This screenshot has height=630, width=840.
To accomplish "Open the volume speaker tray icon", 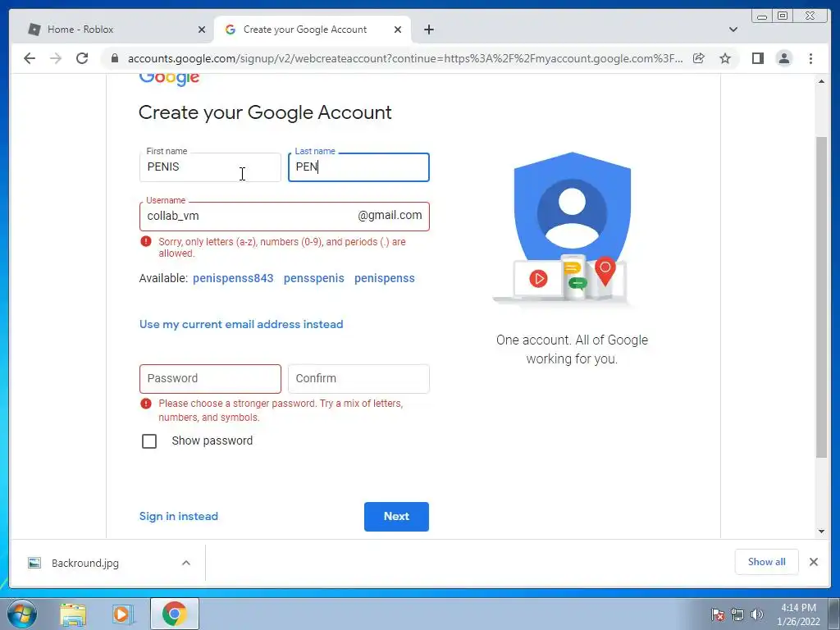I will 757,615.
